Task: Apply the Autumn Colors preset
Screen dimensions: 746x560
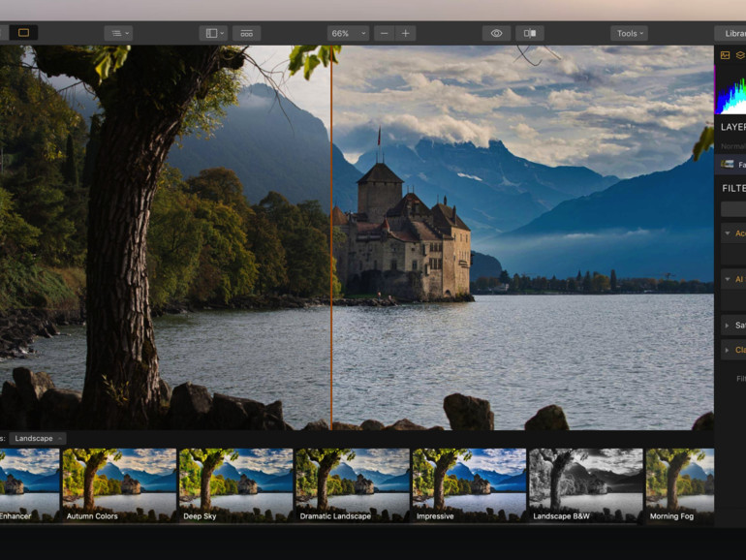Action: pos(119,485)
